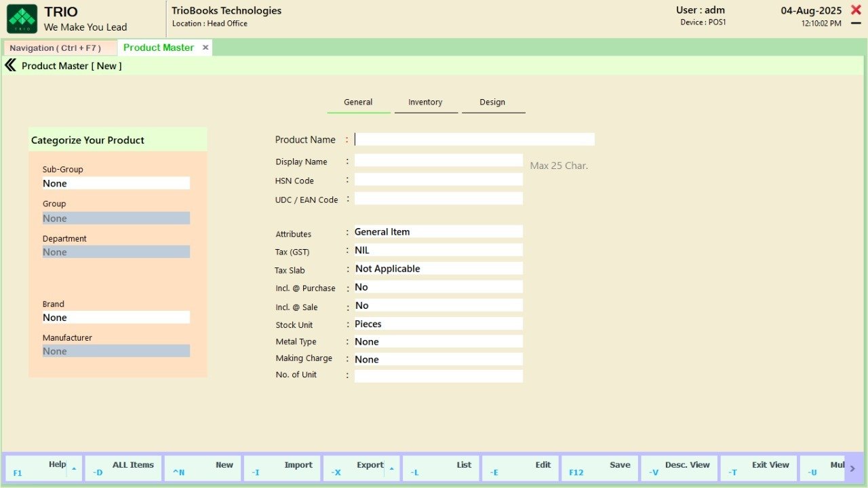Click the Import button
868x488 pixels.
(282, 468)
